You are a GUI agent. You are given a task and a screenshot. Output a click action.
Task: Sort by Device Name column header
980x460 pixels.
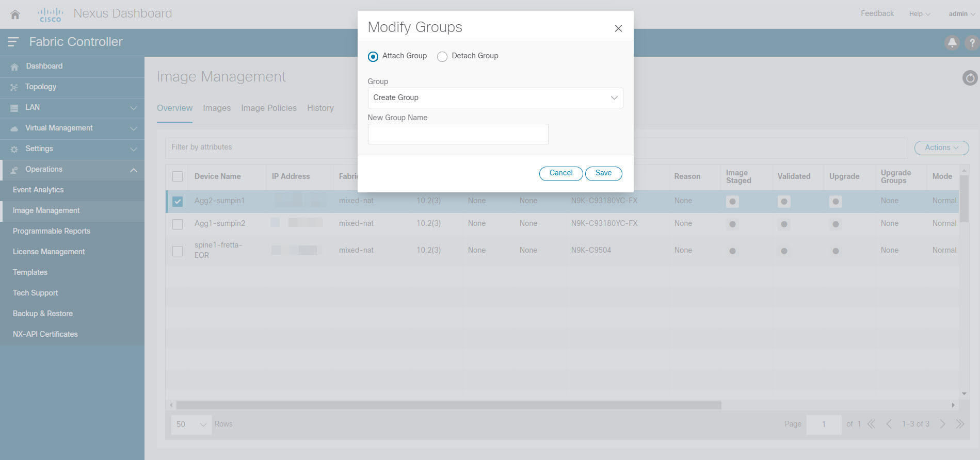coord(217,176)
